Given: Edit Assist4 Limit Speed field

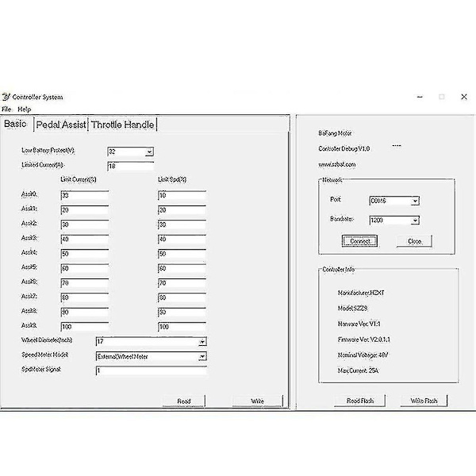Looking at the screenshot, I should [x=182, y=254].
